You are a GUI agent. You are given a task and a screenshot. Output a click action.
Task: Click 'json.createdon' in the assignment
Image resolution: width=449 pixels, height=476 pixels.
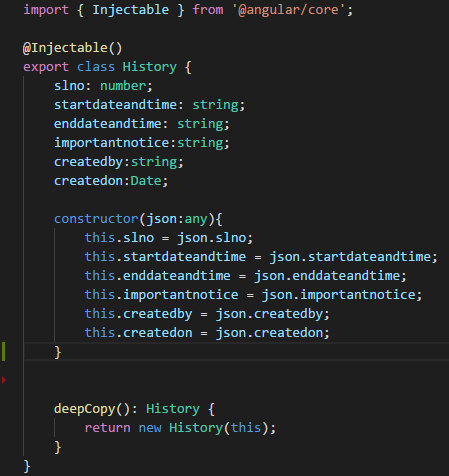(270, 333)
